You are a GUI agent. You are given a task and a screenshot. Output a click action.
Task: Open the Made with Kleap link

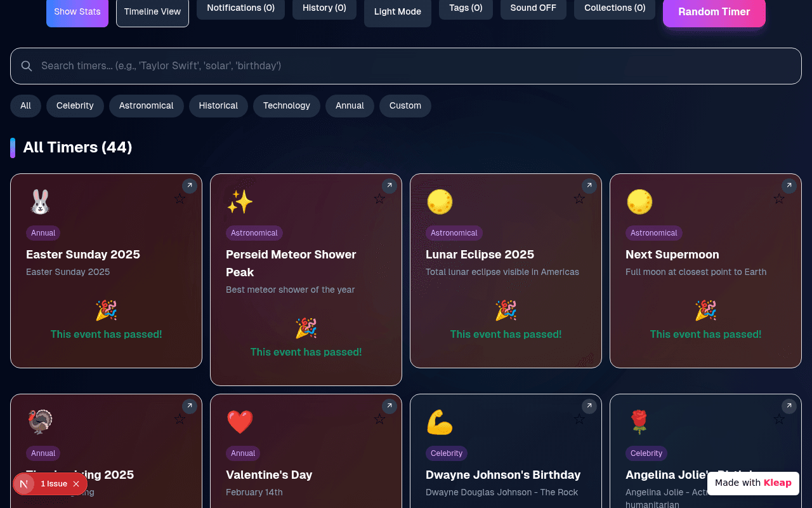[x=753, y=483]
